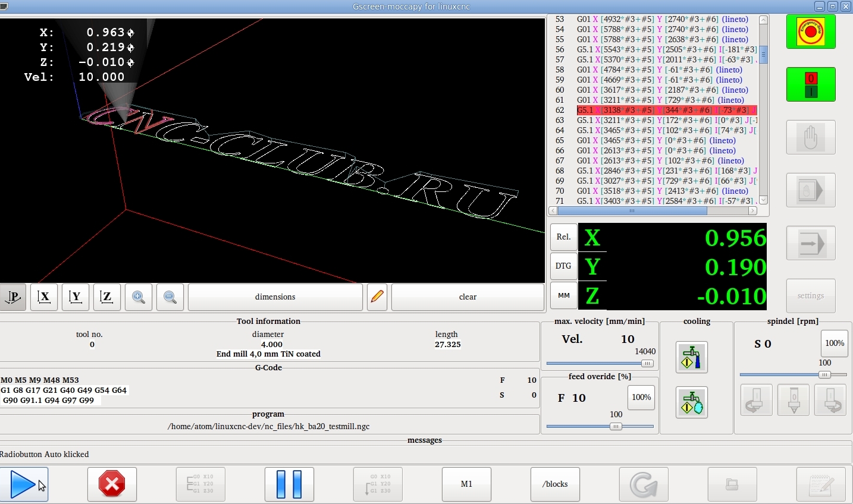Screen dimensions: 853x504
Task: Click the tool diameter value 4.000
Action: 272,345
